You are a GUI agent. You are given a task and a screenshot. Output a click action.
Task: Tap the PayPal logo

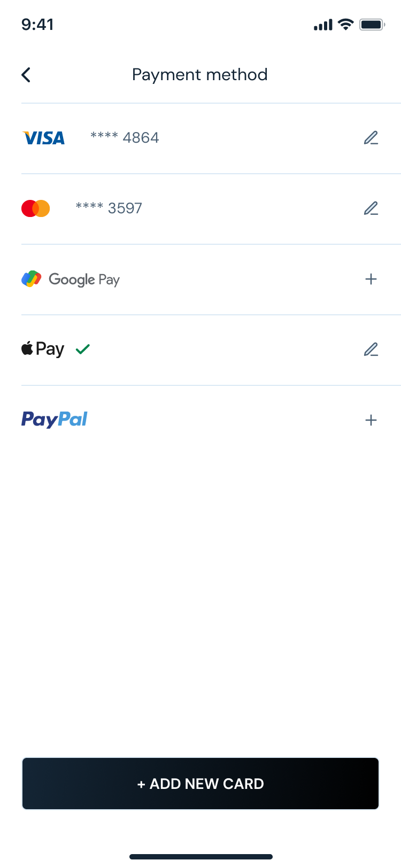point(54,420)
